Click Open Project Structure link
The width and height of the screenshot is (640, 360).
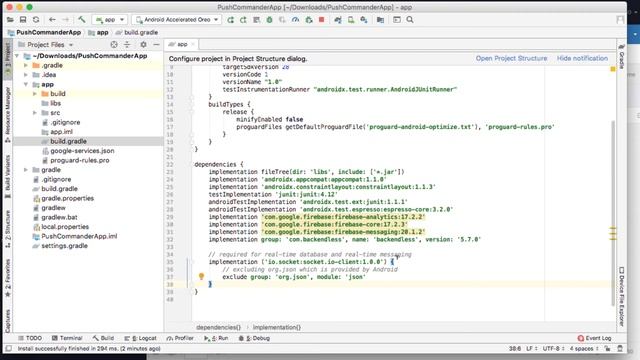(x=511, y=58)
